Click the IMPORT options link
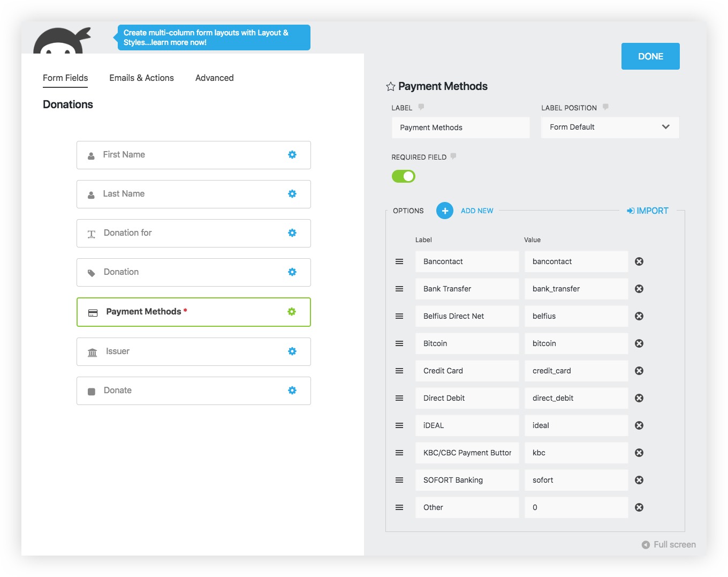The height and width of the screenshot is (577, 728). click(648, 211)
